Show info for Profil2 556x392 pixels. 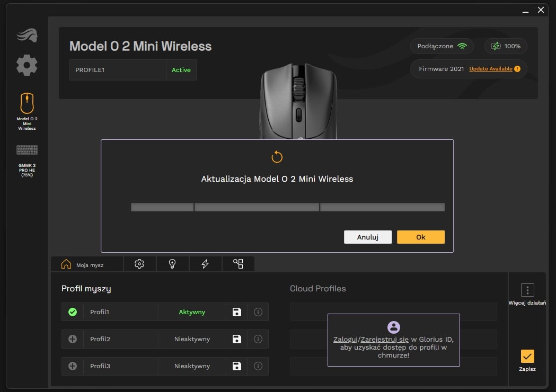258,339
